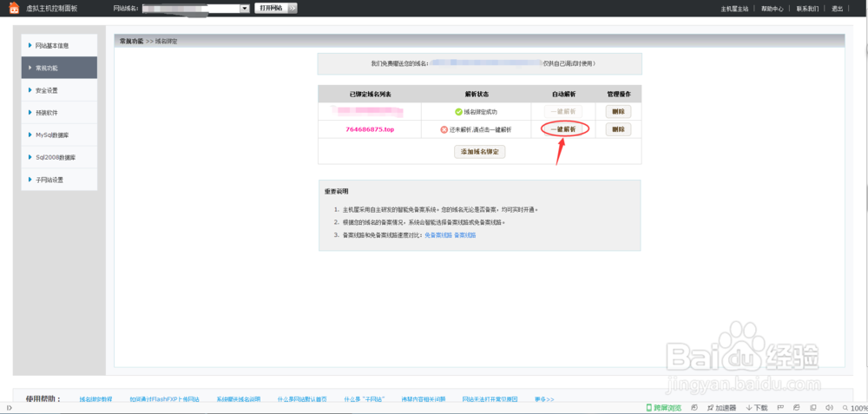
Task: Open 什么是"子网站" help link
Action: tap(364, 399)
